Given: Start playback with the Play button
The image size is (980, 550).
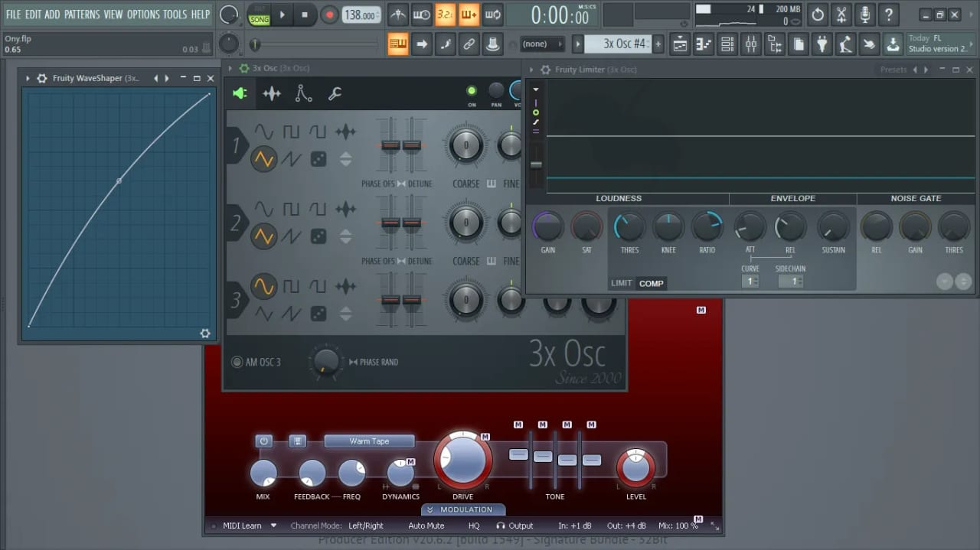Looking at the screenshot, I should [282, 15].
